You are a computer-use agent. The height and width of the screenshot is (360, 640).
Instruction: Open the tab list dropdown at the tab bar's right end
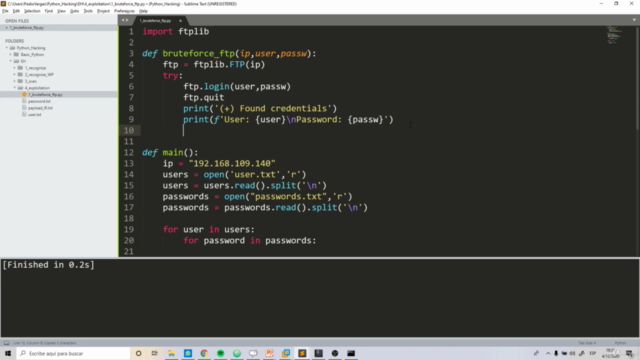pyautogui.click(x=634, y=20)
